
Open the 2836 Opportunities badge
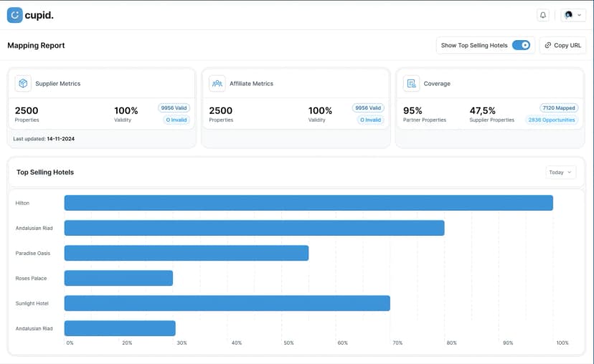point(552,120)
